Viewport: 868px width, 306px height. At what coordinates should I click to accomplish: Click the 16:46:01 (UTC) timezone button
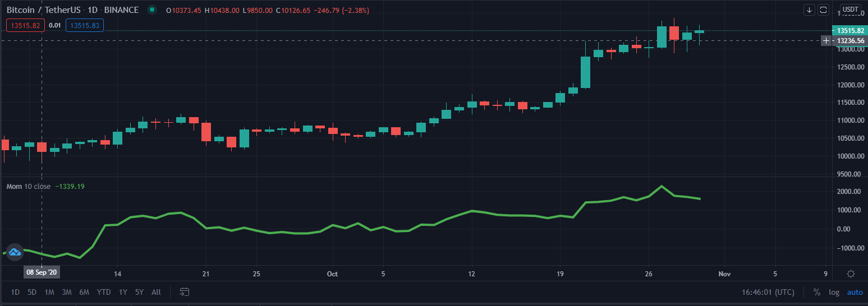[768, 292]
